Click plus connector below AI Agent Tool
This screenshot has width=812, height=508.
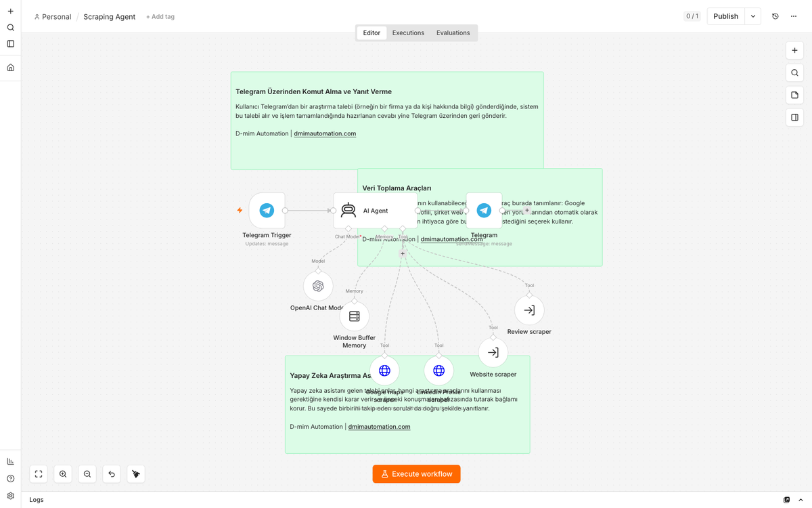pyautogui.click(x=403, y=253)
